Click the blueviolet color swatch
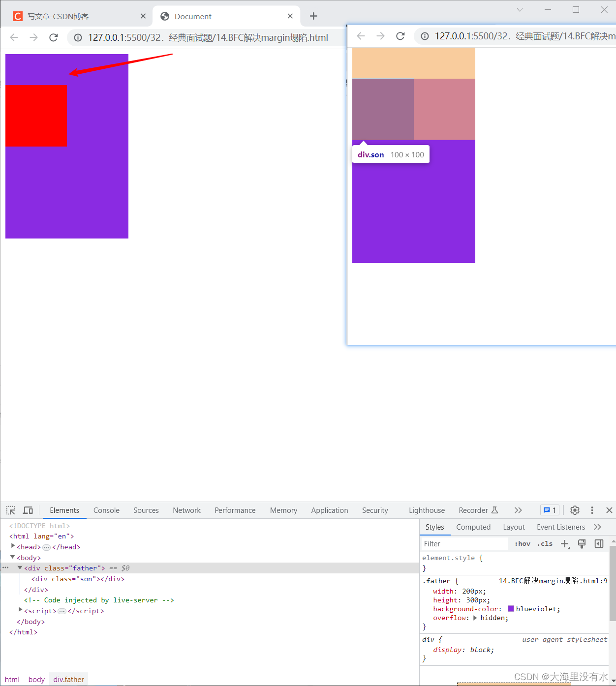The image size is (616, 686). 511,609
